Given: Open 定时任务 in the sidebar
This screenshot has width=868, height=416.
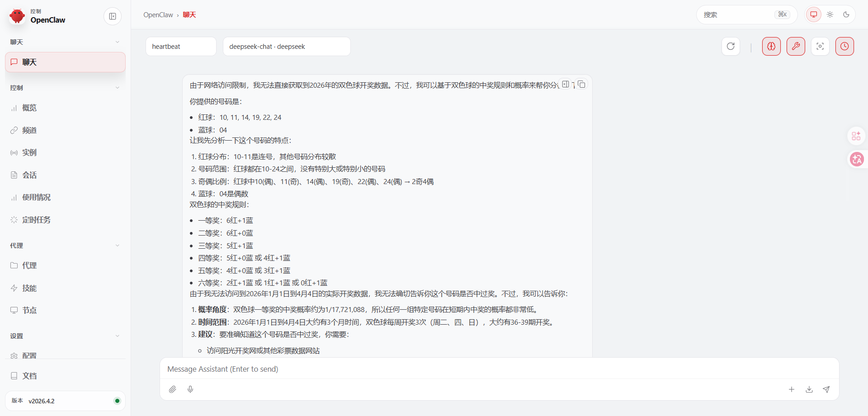Looking at the screenshot, I should [37, 220].
